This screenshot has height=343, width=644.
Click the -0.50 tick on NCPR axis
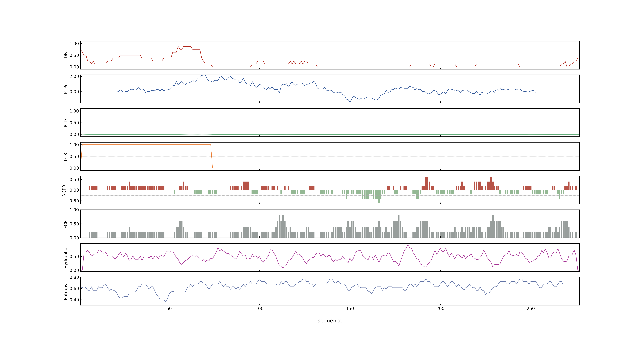click(73, 201)
